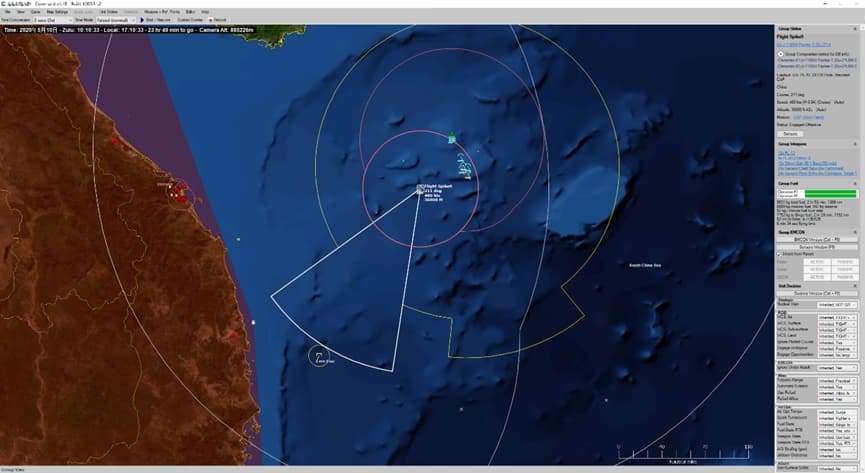This screenshot has width=865, height=473.
Task: Open the Time Mode dropdown
Action: (116, 20)
